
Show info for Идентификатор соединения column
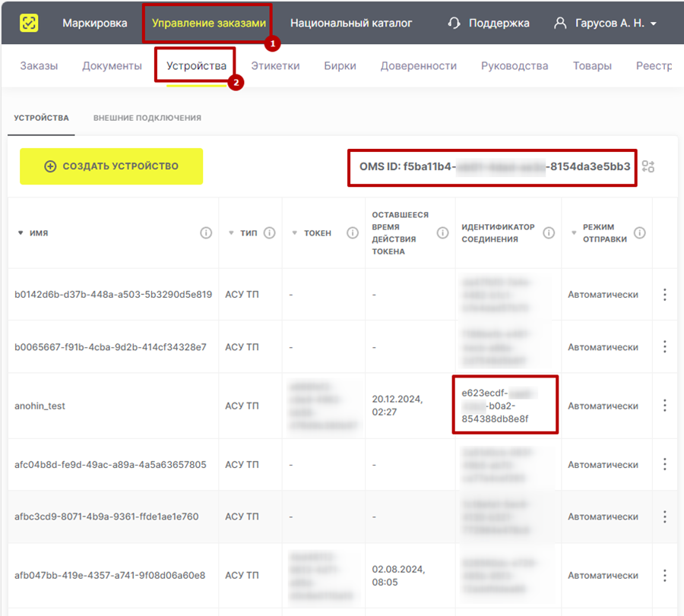pos(549,232)
